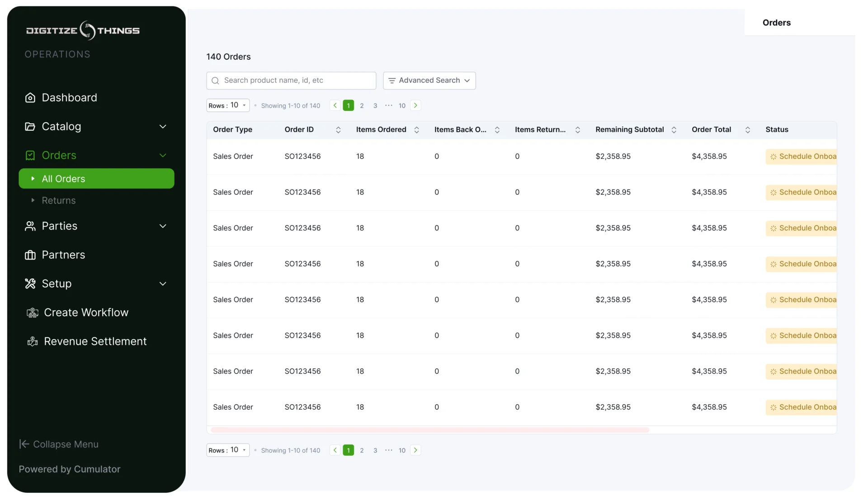Click the Partners briefcase icon

(30, 255)
